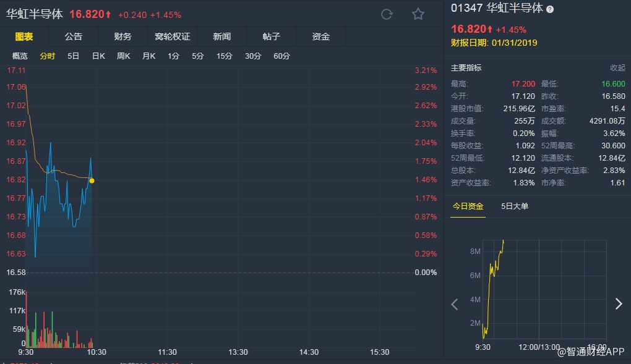Go to previous fund chart arrow
The height and width of the screenshot is (364, 631).
tap(455, 303)
